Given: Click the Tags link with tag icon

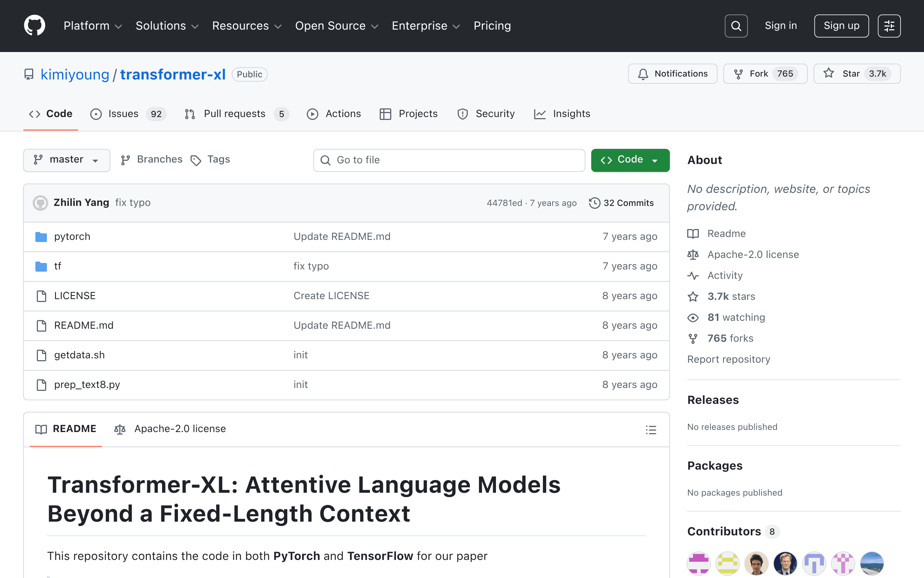Looking at the screenshot, I should pos(210,160).
